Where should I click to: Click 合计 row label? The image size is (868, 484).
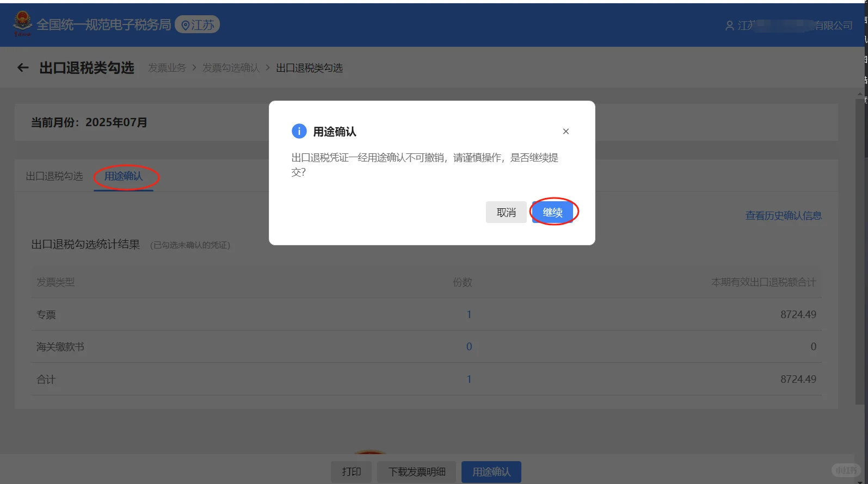(x=46, y=379)
